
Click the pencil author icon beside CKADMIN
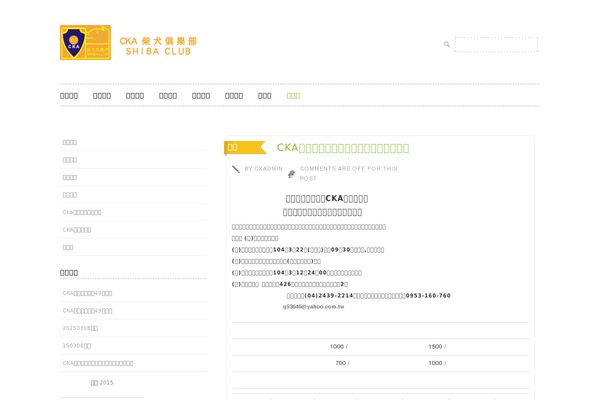(236, 169)
